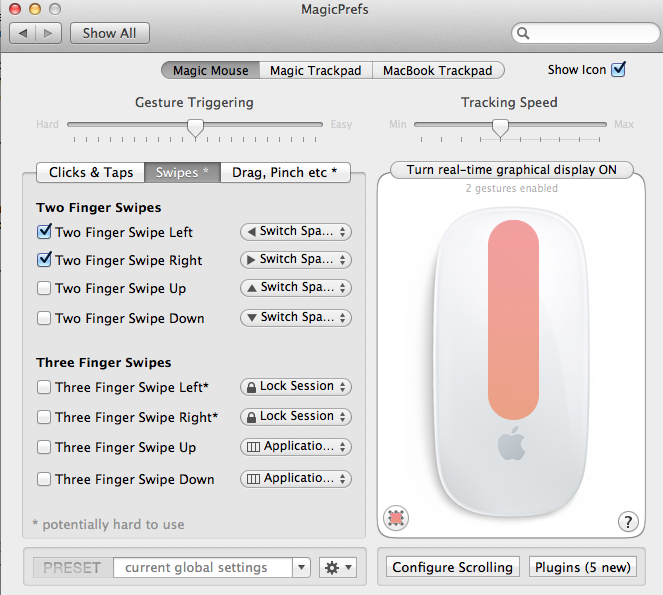Click the Show All button
This screenshot has width=663, height=595.
point(110,33)
